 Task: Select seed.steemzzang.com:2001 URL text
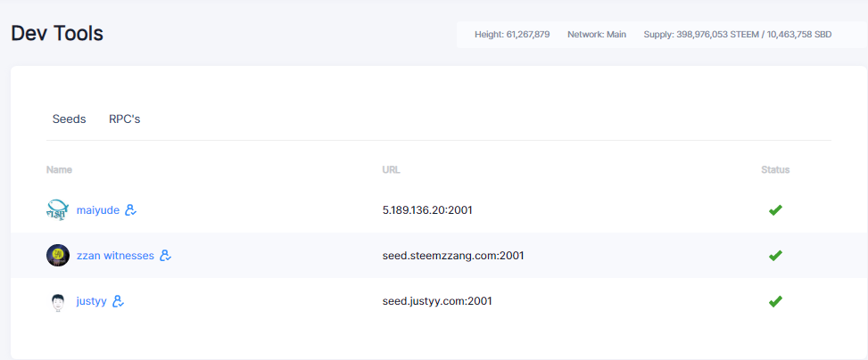pos(453,256)
